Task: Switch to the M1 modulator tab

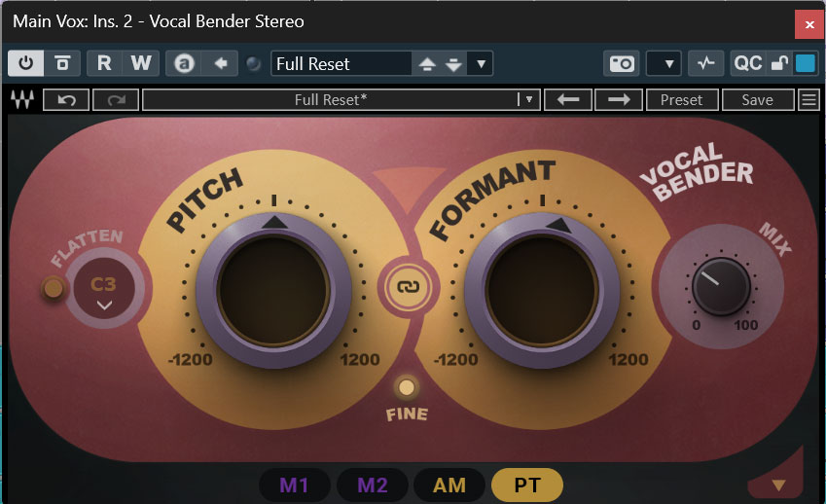Action: tap(294, 485)
